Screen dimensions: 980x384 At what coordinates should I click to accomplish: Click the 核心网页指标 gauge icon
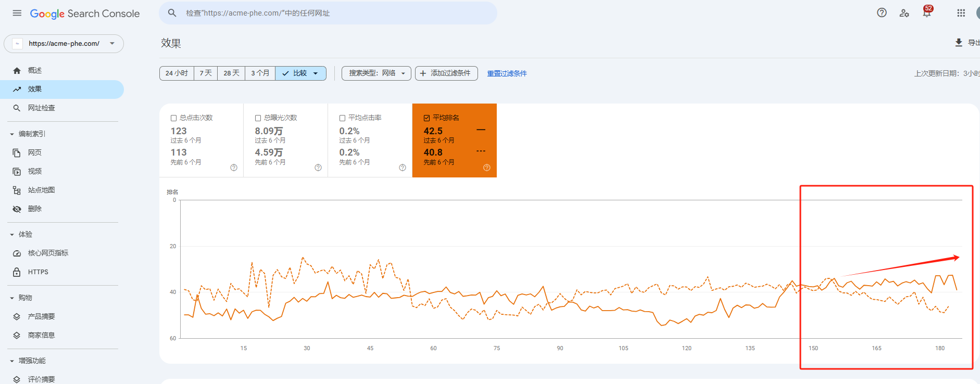pyautogui.click(x=17, y=253)
